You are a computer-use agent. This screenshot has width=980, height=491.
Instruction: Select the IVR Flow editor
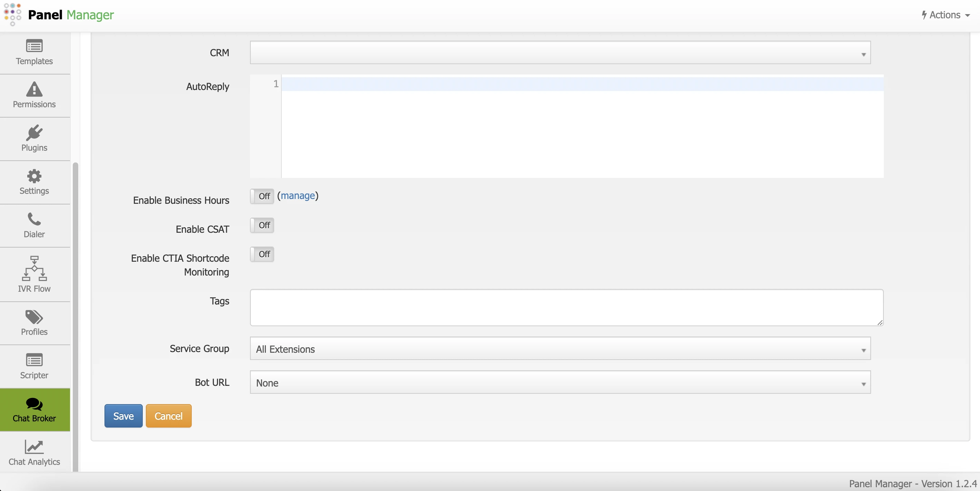[34, 274]
